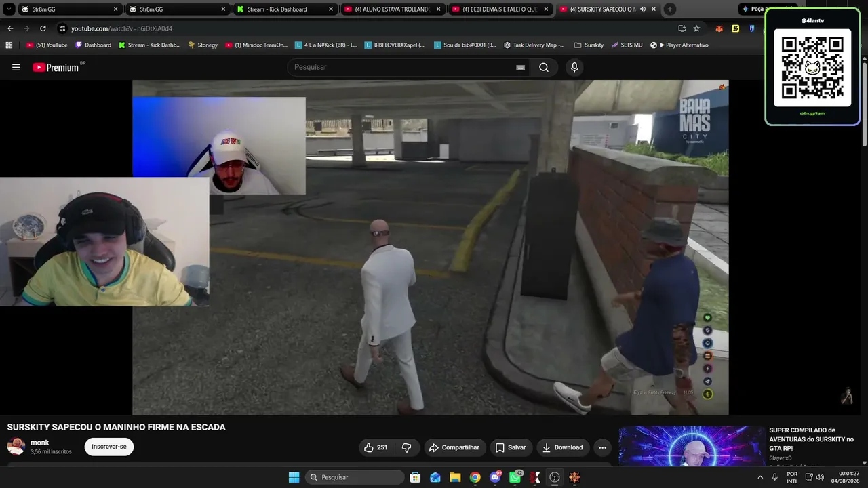Viewport: 868px width, 488px height.
Task: Dislike the video
Action: point(407,447)
